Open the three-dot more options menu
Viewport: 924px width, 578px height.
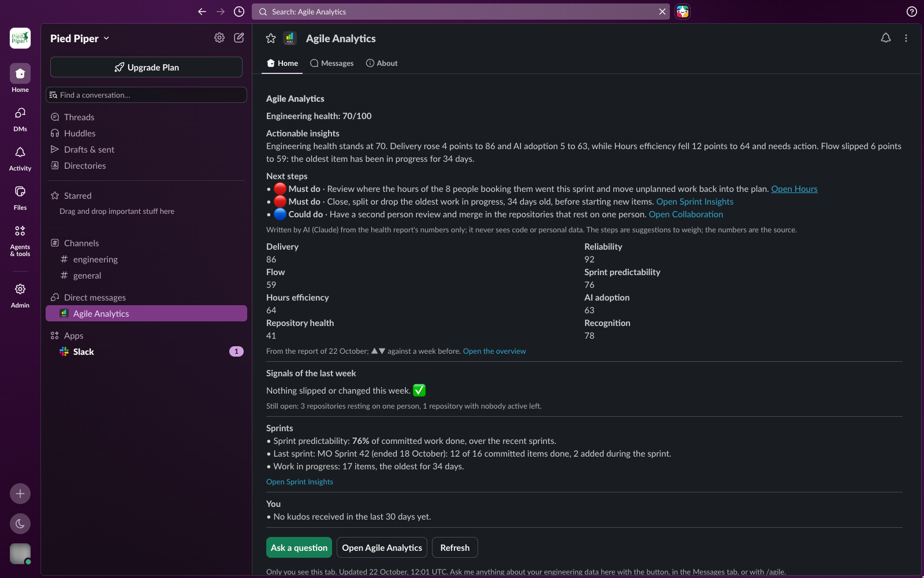pos(906,38)
